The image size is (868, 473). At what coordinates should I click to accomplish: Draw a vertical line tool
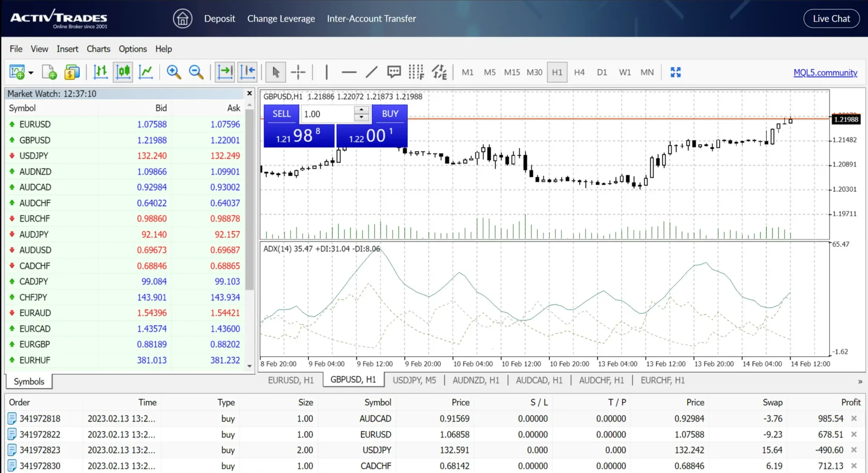point(327,72)
